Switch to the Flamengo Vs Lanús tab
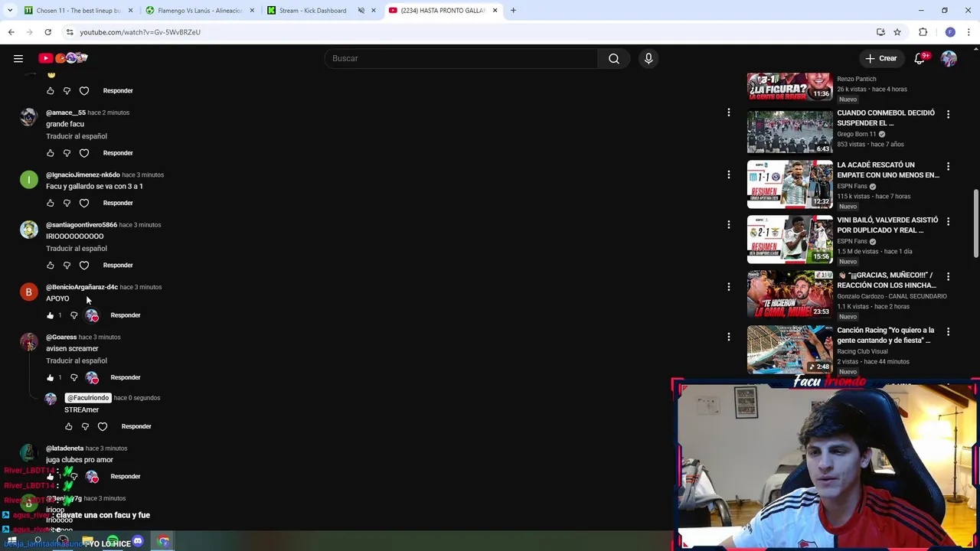980x551 pixels. [x=200, y=11]
